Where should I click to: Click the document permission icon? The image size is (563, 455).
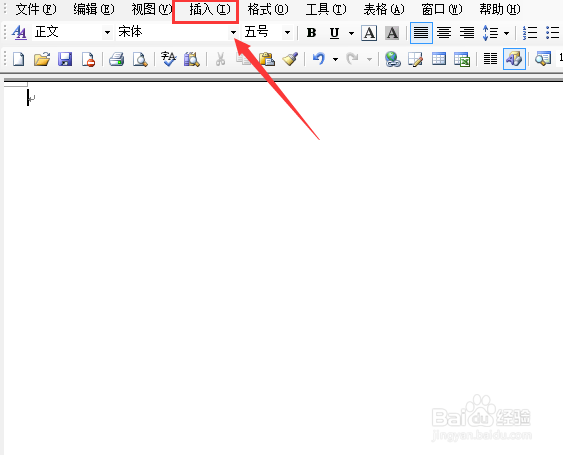[88, 59]
